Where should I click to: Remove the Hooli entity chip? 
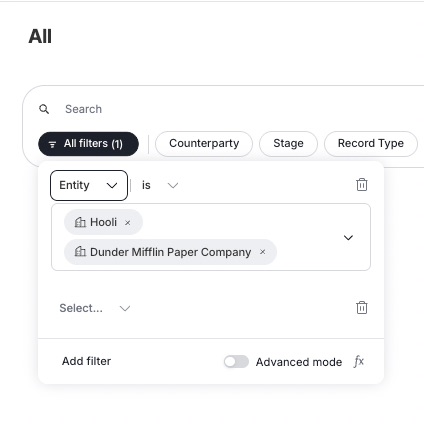127,223
